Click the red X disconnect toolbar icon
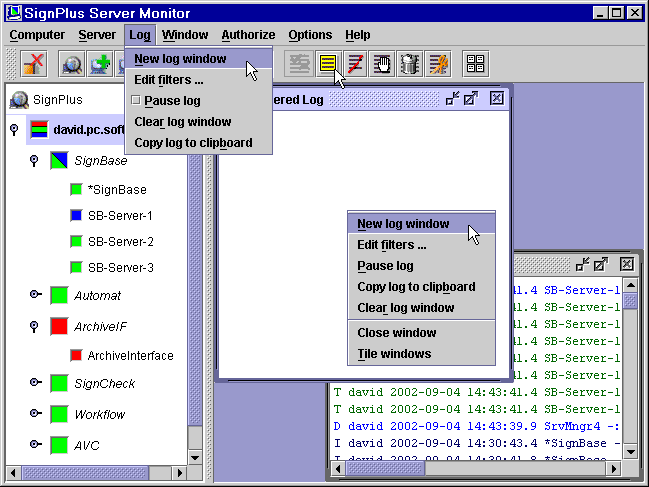 34,65
